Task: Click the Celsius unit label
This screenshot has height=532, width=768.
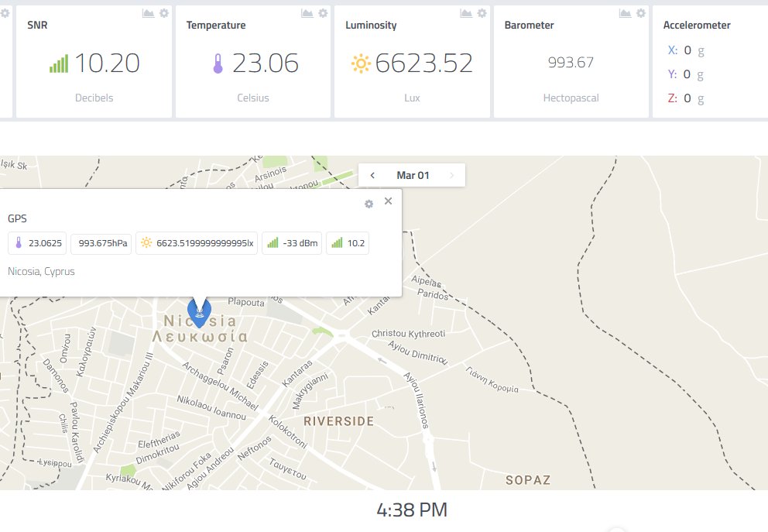Action: click(x=252, y=98)
